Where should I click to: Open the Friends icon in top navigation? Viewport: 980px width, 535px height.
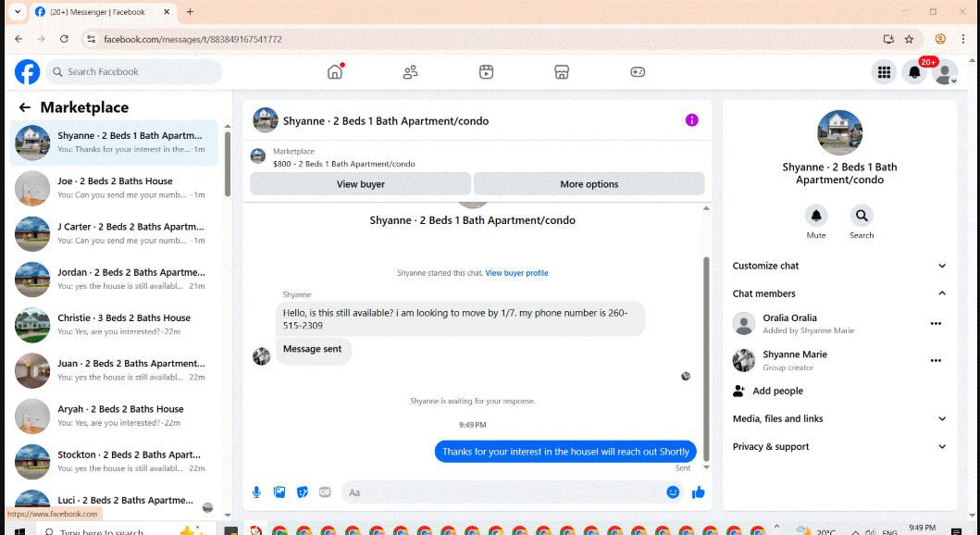tap(411, 72)
